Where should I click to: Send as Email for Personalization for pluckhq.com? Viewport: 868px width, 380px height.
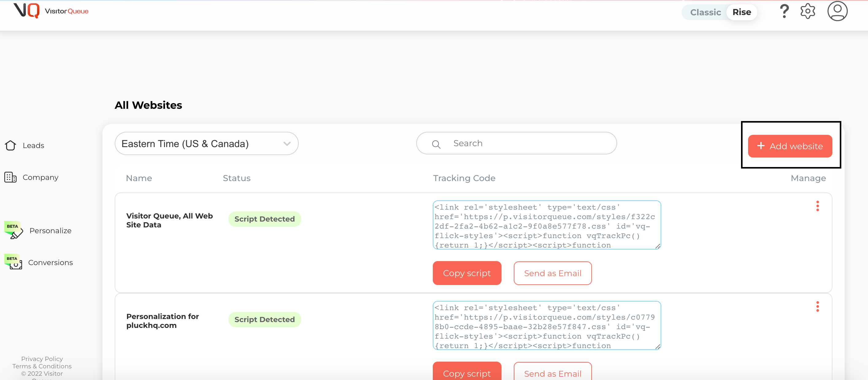tap(553, 371)
